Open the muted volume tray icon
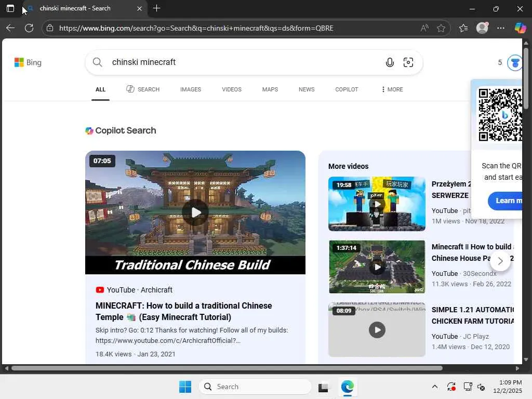Viewport: 532px width, 399px height. [481, 387]
